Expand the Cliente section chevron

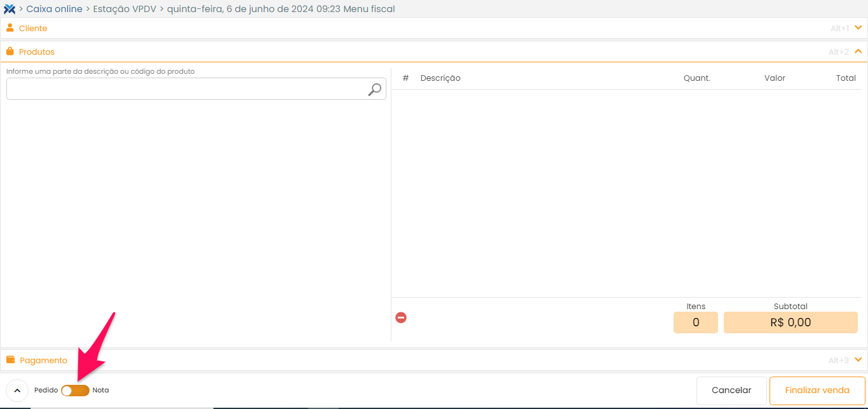click(858, 28)
